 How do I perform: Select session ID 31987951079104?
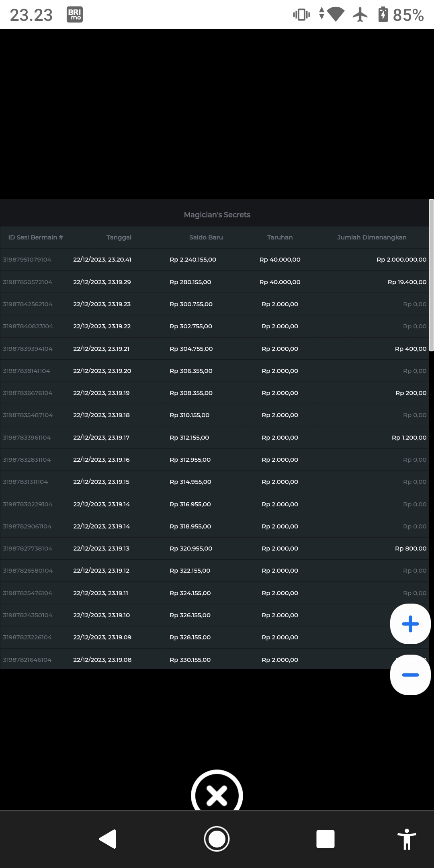click(27, 260)
